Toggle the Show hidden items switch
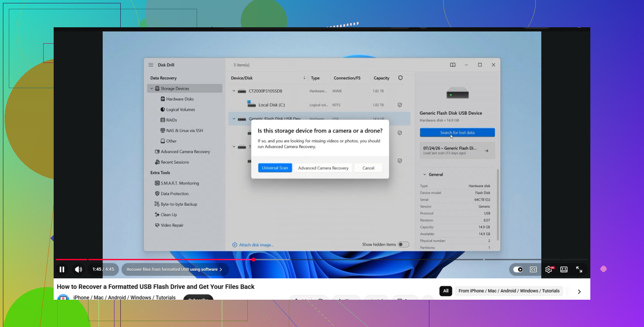 coord(403,245)
